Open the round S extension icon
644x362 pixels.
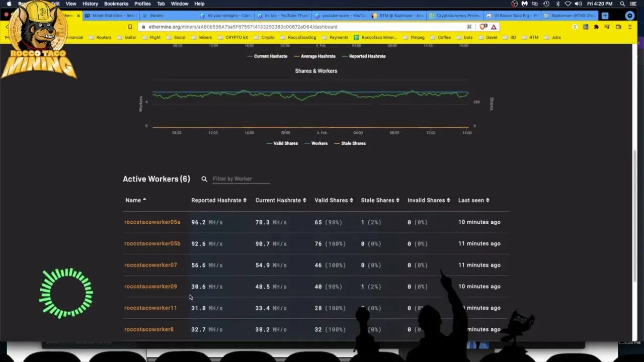pyautogui.click(x=575, y=27)
